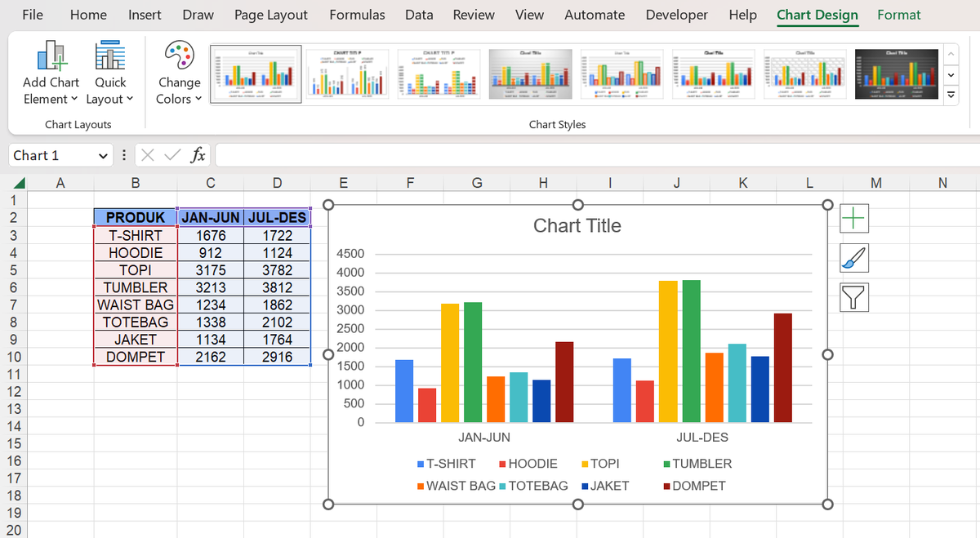The height and width of the screenshot is (538, 980).
Task: Switch to the Formulas tab
Action: tap(357, 15)
